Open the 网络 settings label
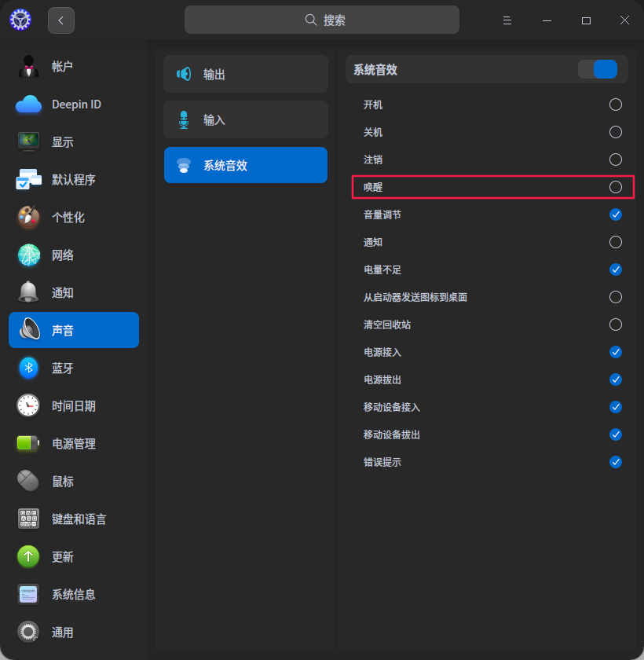The image size is (644, 660). click(x=63, y=255)
